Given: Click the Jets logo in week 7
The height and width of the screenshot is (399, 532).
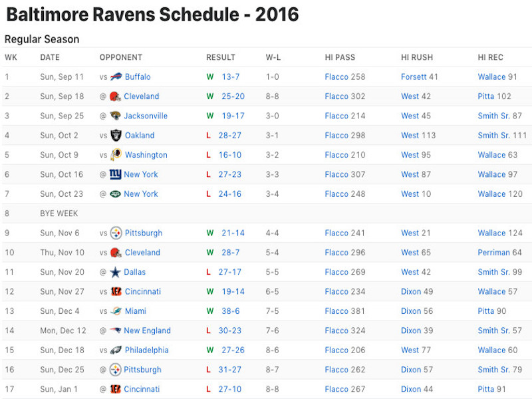Looking at the screenshot, I should [115, 194].
